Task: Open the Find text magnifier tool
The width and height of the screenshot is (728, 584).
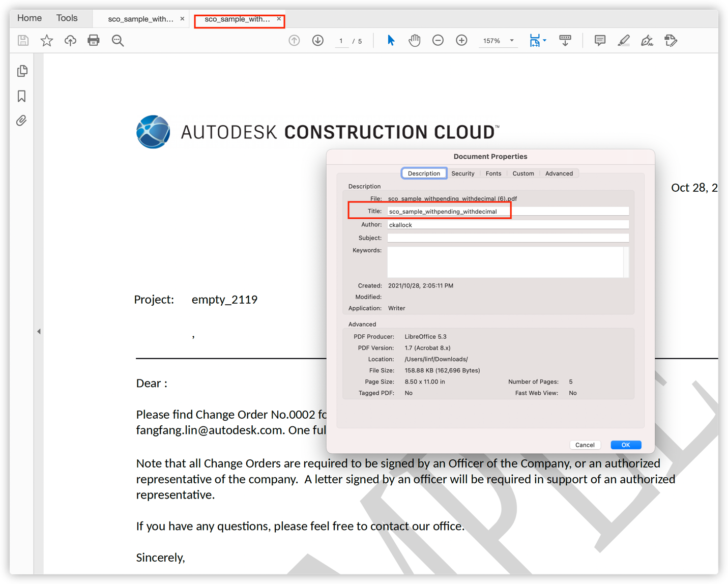Action: (x=118, y=41)
